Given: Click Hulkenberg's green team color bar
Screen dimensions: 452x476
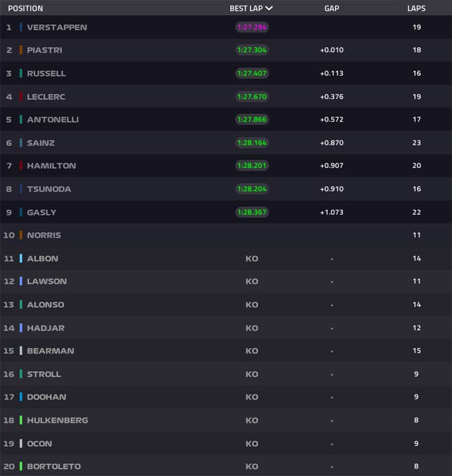Looking at the screenshot, I should 21,420.
